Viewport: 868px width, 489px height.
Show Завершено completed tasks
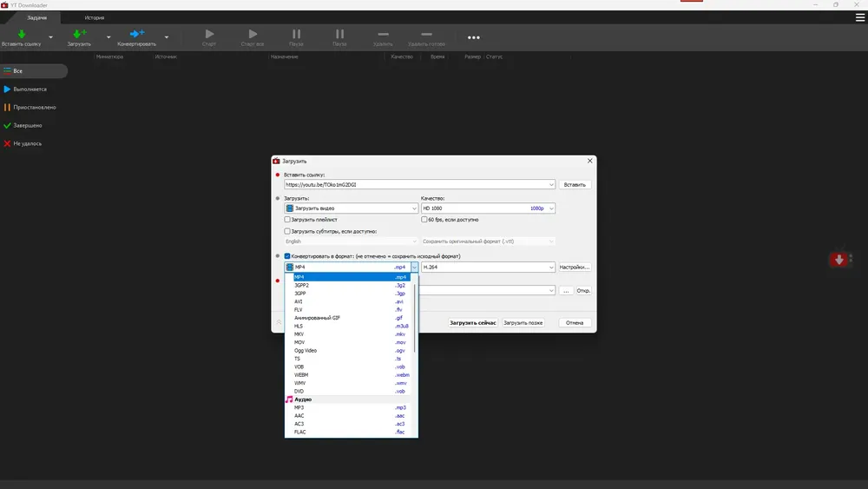tap(28, 125)
